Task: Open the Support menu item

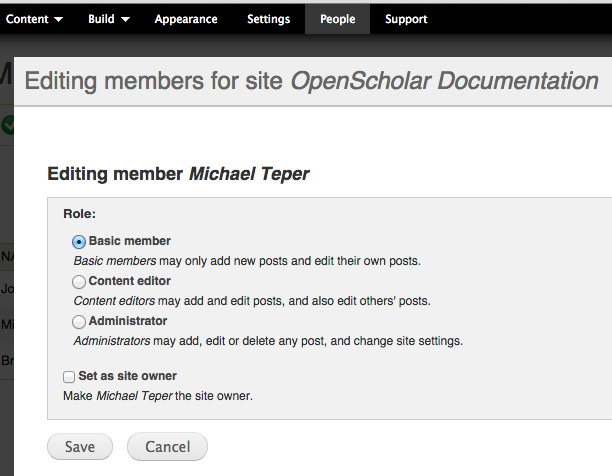Action: (x=406, y=19)
